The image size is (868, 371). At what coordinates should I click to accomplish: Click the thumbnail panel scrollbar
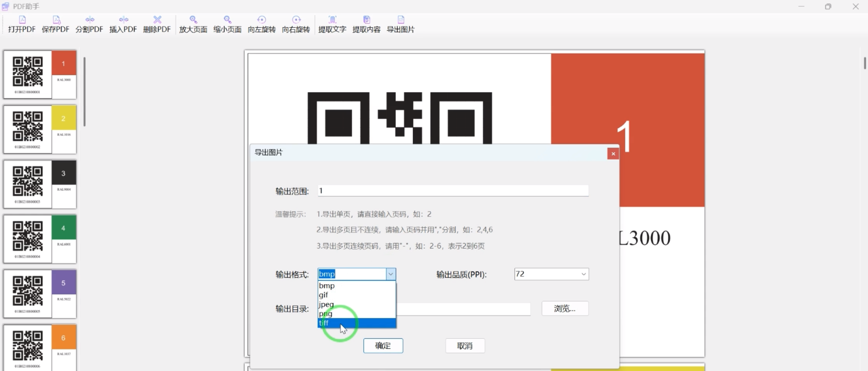pos(84,92)
